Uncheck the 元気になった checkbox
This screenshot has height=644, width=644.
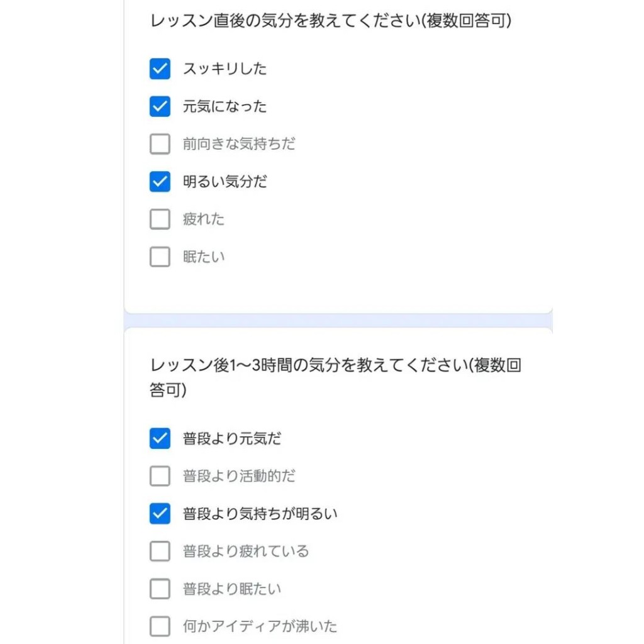tap(160, 106)
